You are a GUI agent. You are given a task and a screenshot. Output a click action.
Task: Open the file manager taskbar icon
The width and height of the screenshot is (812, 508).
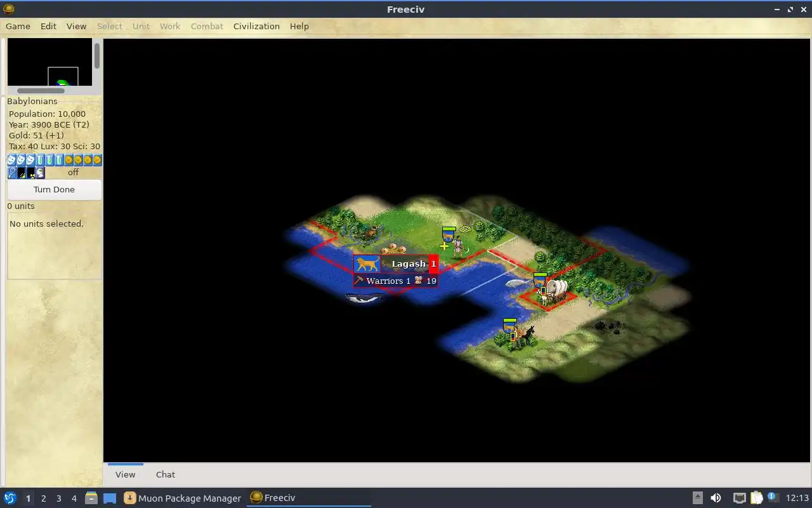pos(91,498)
